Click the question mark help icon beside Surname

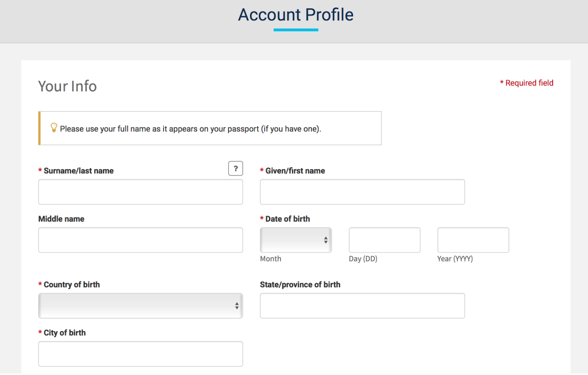(235, 168)
